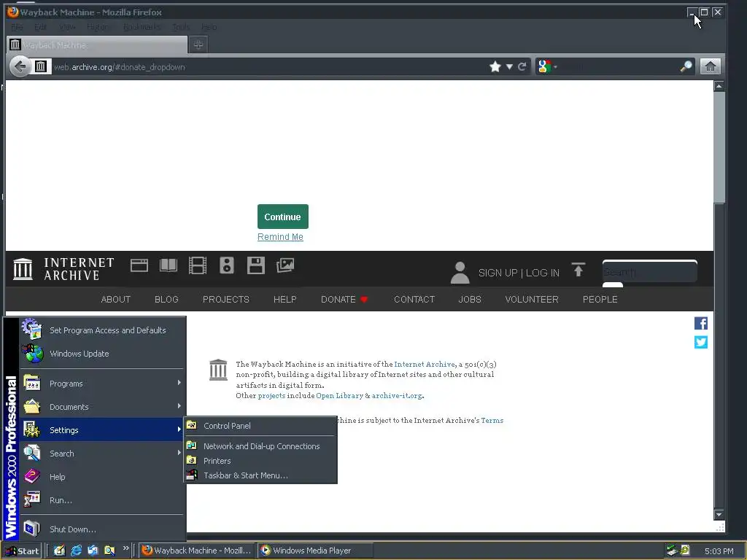Viewport: 747px width, 560px height.
Task: Open Taskbar & Start Menu... settings
Action: click(260, 475)
